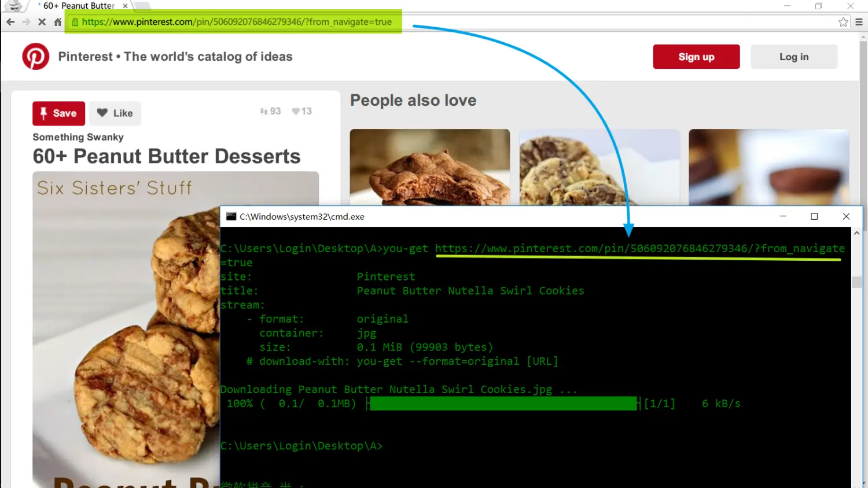Minimize the cmd.exe window
The height and width of the screenshot is (488, 868).
782,216
